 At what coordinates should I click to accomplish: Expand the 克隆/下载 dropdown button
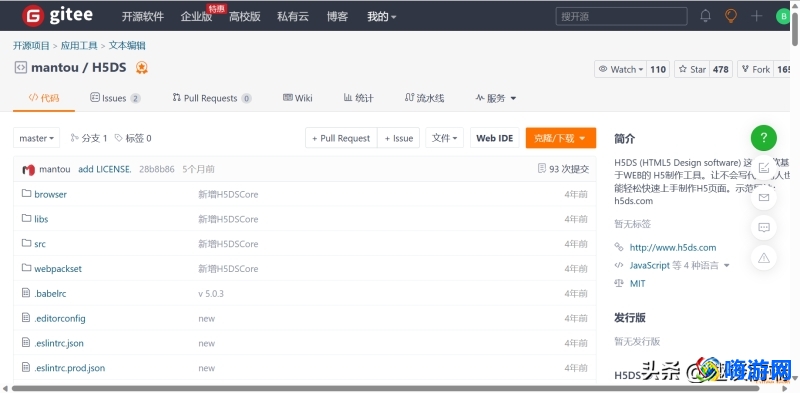(561, 138)
